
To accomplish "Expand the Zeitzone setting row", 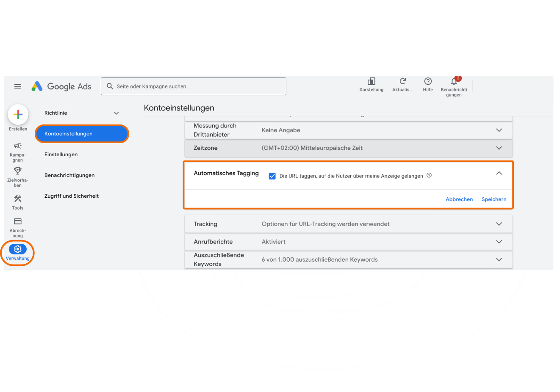I will tap(499, 148).
